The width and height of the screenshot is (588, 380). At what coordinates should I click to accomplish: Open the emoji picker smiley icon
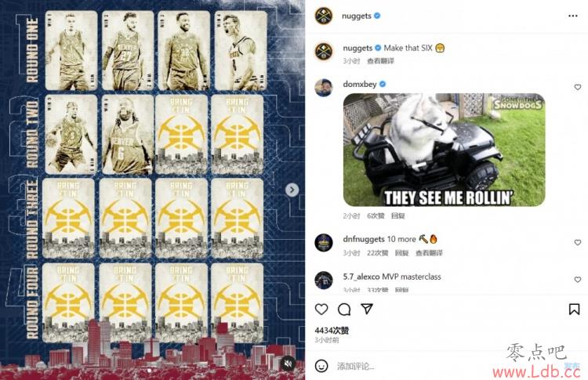(x=321, y=366)
